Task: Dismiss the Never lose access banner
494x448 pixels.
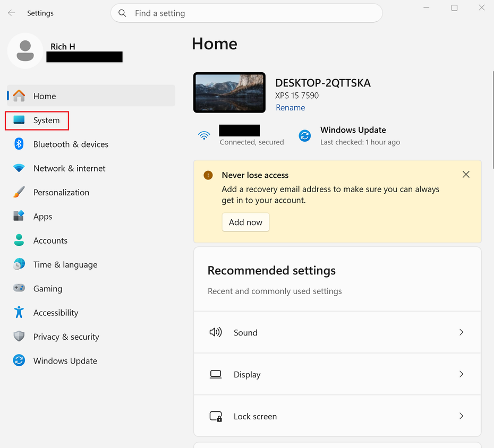Action: point(466,175)
